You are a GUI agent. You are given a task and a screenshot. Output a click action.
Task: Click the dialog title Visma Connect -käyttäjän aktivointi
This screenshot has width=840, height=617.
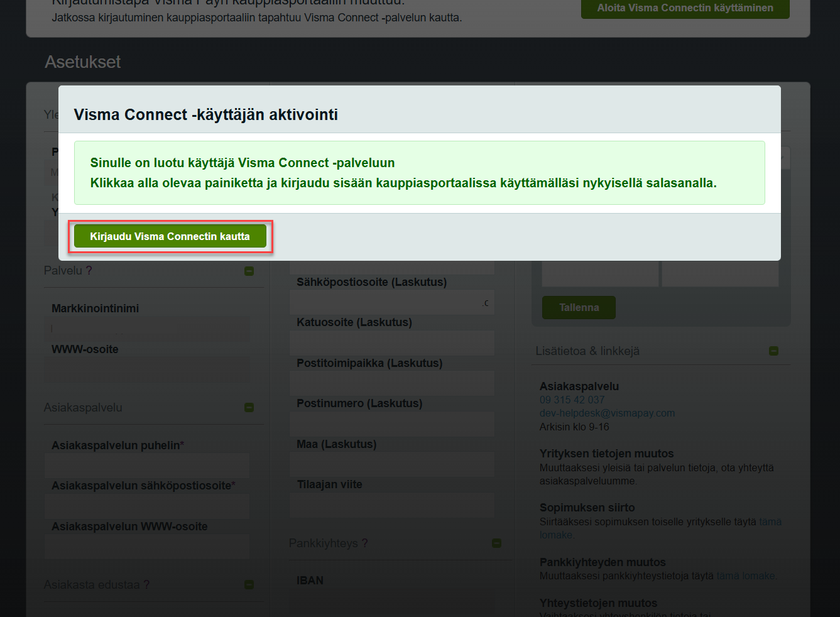[206, 114]
